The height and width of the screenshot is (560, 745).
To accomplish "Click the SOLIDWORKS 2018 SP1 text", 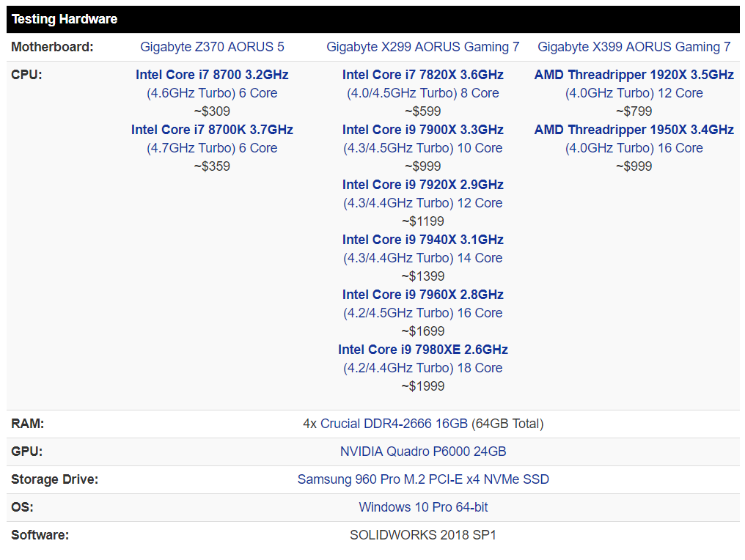I will (423, 535).
